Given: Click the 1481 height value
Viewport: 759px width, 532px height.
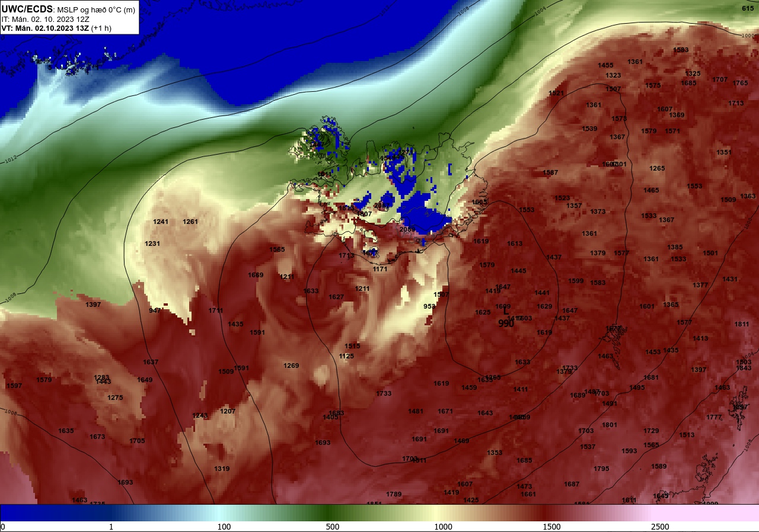Looking at the screenshot, I should coord(416,411).
